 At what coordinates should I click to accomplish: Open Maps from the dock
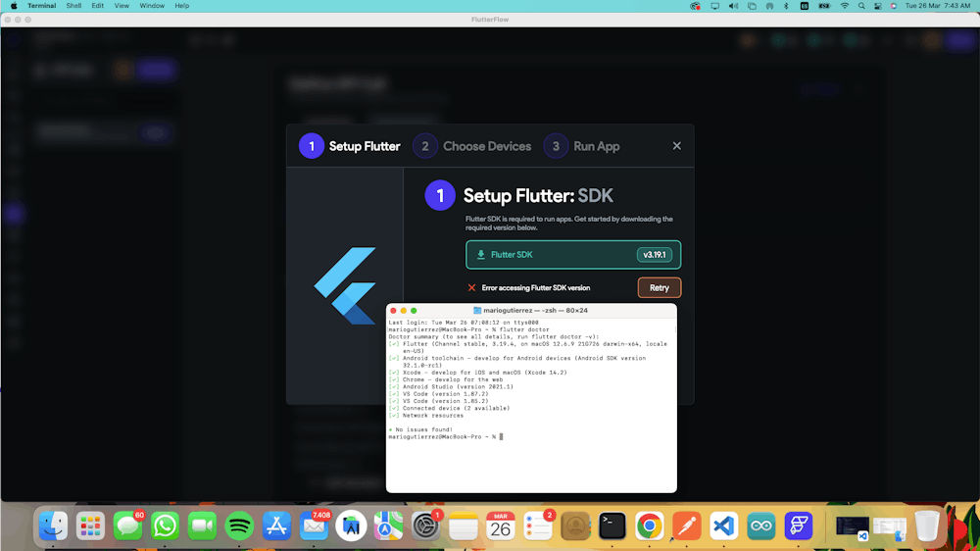point(388,526)
